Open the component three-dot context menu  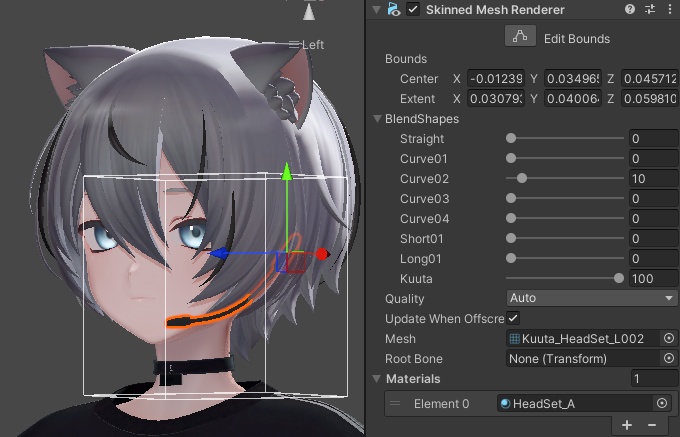pyautogui.click(x=670, y=9)
